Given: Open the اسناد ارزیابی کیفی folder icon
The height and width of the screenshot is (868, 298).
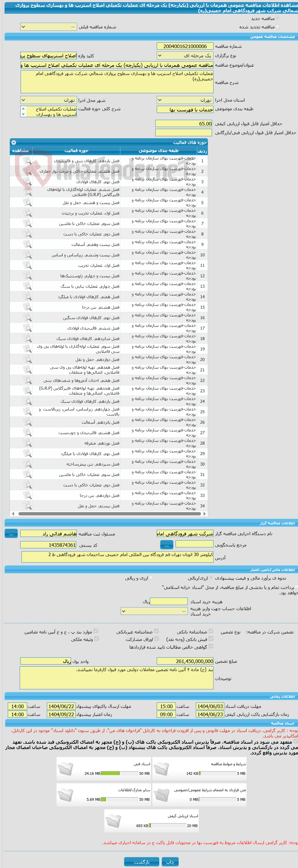Looking at the screenshot, I should [x=113, y=820].
